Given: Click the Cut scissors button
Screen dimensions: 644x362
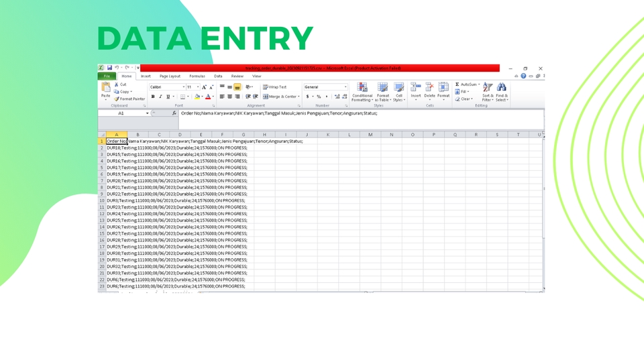Looking at the screenshot, I should point(120,84).
